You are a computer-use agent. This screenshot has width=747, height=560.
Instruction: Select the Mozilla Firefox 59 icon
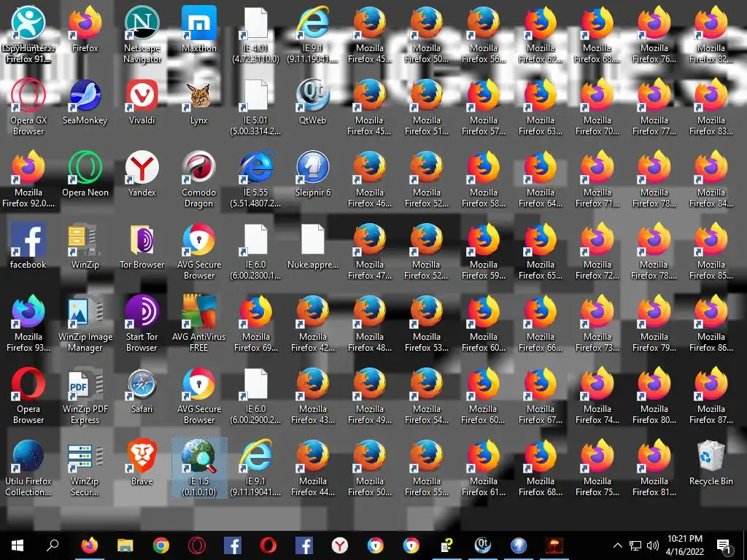point(484,252)
